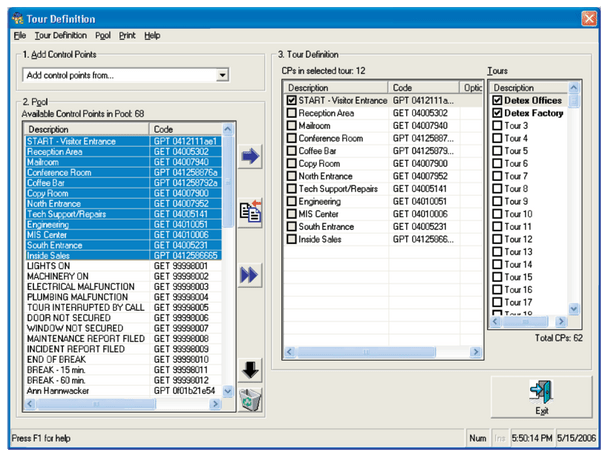Check the Conference Room box in tour list
608x457 pixels.
292,138
